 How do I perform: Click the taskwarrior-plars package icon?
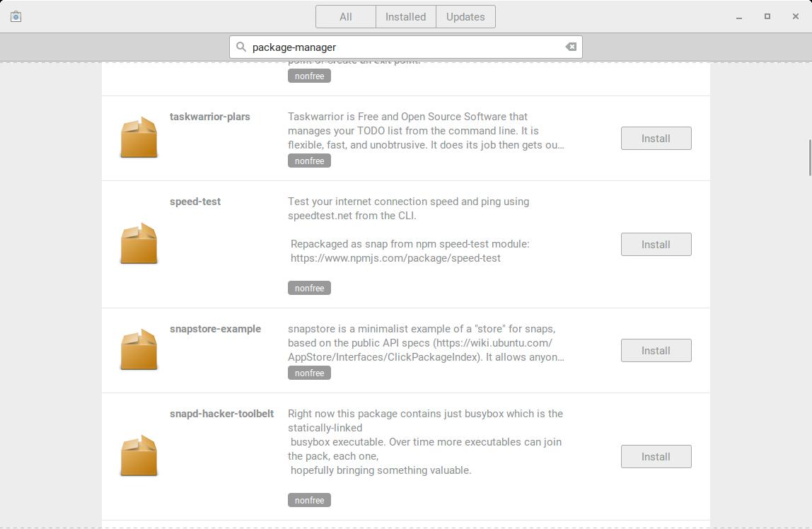coord(139,138)
